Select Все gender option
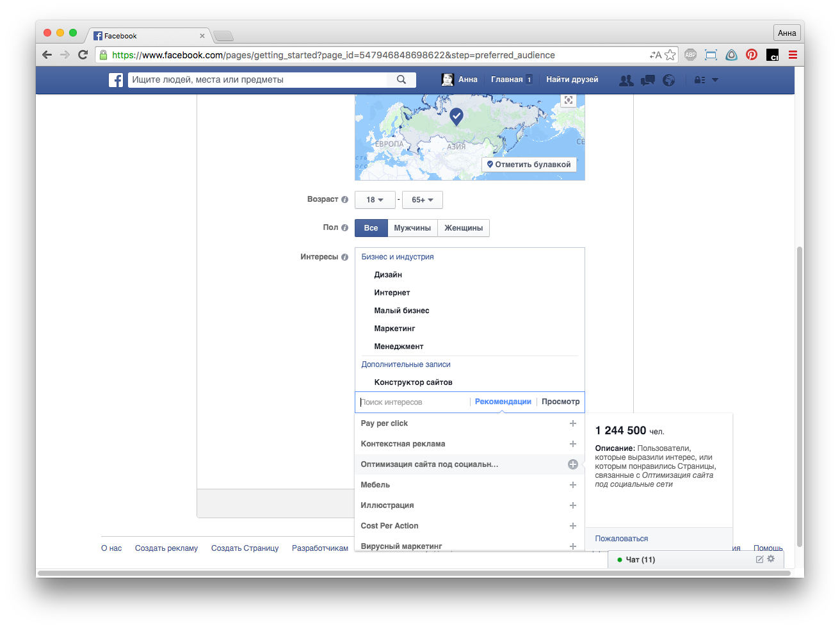 pos(371,228)
